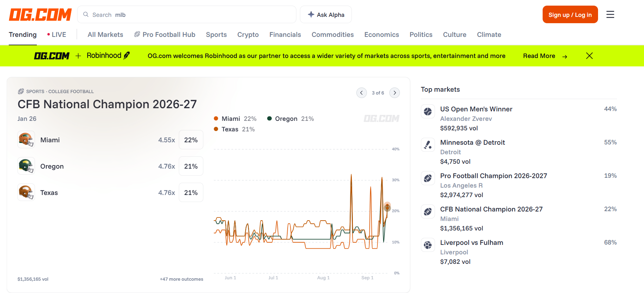Open the hamburger menu
Image resolution: width=644 pixels, height=293 pixels.
pyautogui.click(x=610, y=14)
